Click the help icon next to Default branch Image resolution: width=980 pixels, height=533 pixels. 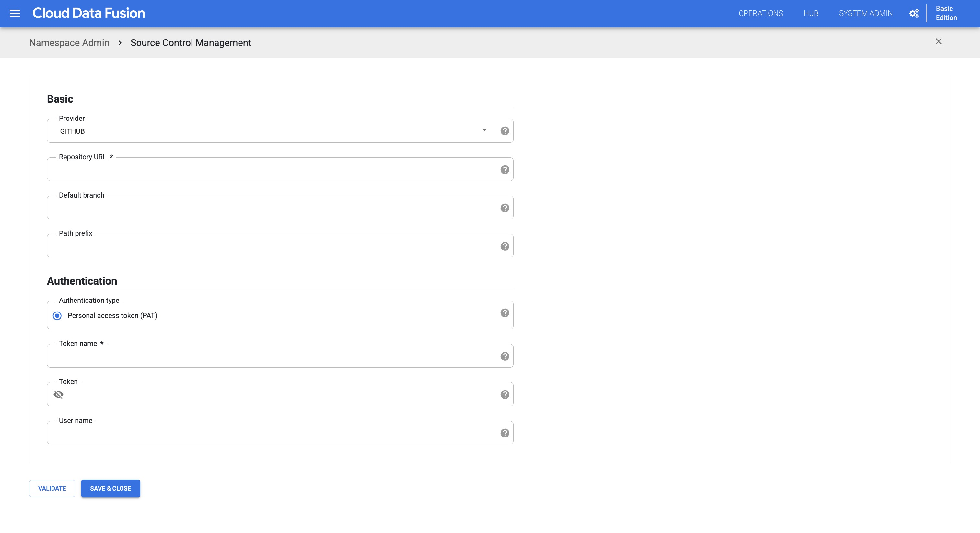pyautogui.click(x=505, y=208)
